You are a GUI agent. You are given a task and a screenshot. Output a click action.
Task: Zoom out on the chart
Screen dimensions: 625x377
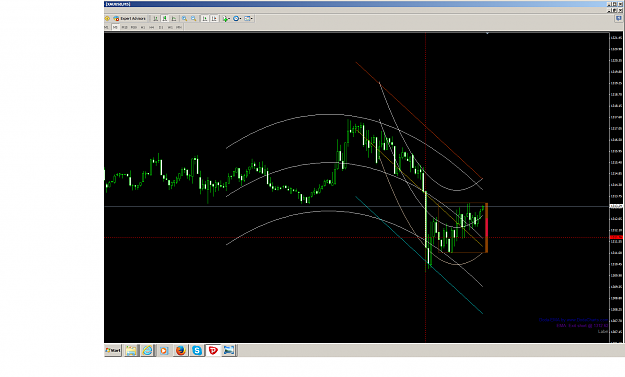click(194, 18)
